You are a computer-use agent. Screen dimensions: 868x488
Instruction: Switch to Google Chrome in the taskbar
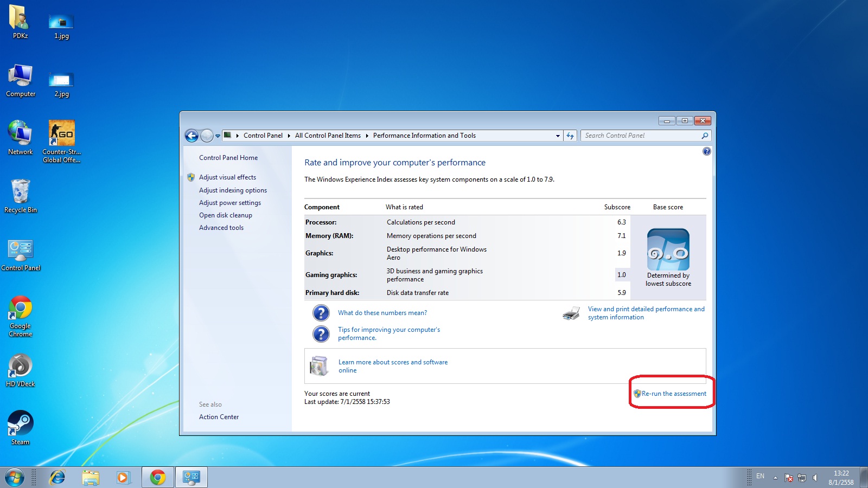click(158, 478)
